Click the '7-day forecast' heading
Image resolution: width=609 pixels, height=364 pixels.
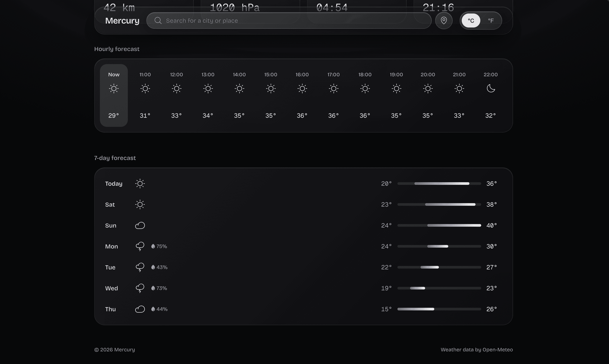115,158
